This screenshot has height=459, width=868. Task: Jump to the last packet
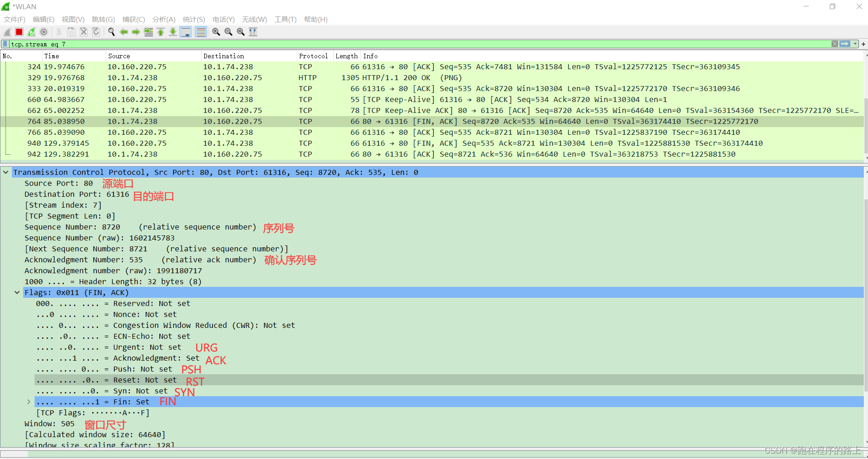pyautogui.click(x=173, y=32)
